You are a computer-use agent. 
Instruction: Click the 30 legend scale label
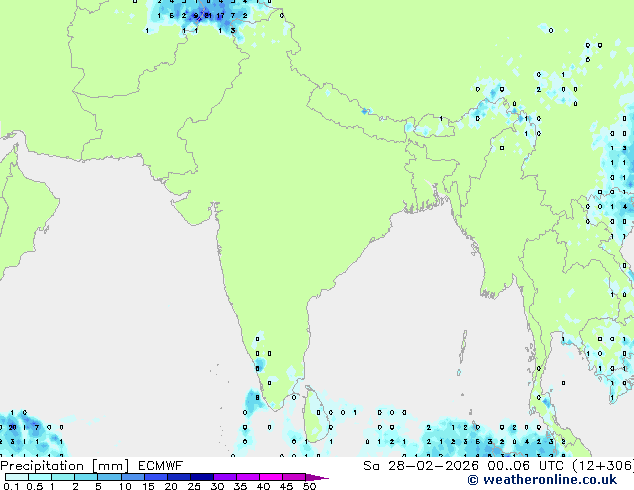tap(217, 486)
